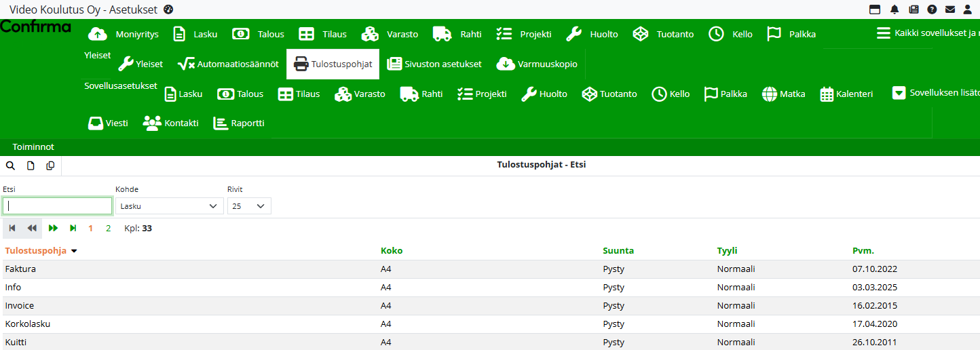Viewport: 980px width, 350px height.
Task: Open the notifications bell icon
Action: click(894, 9)
